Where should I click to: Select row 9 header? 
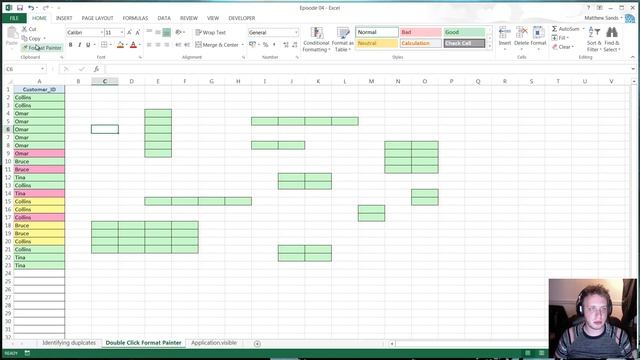click(x=8, y=153)
